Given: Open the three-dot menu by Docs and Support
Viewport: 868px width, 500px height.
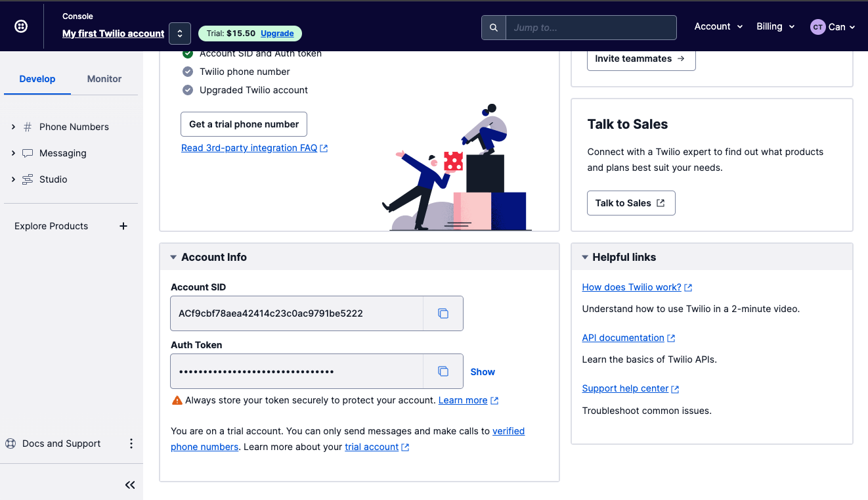Looking at the screenshot, I should (131, 443).
